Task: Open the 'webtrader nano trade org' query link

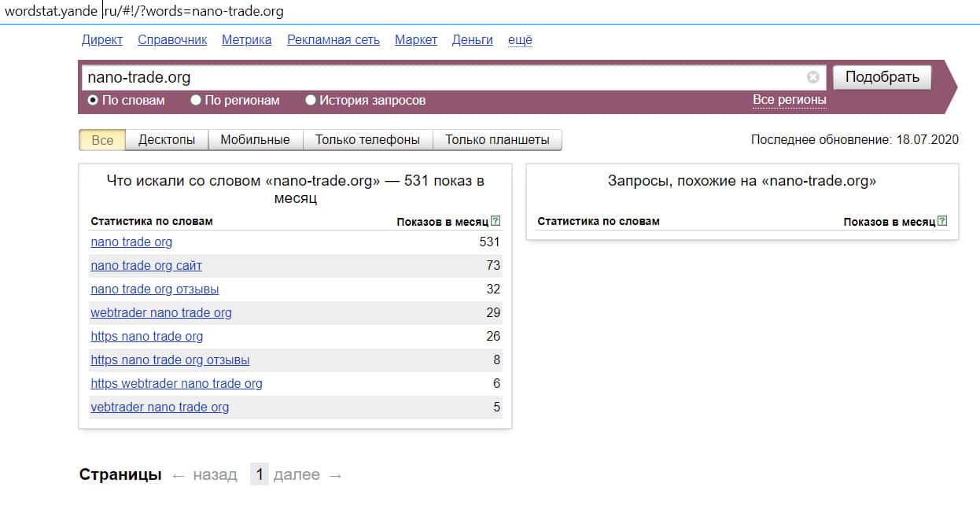Action: [x=161, y=313]
